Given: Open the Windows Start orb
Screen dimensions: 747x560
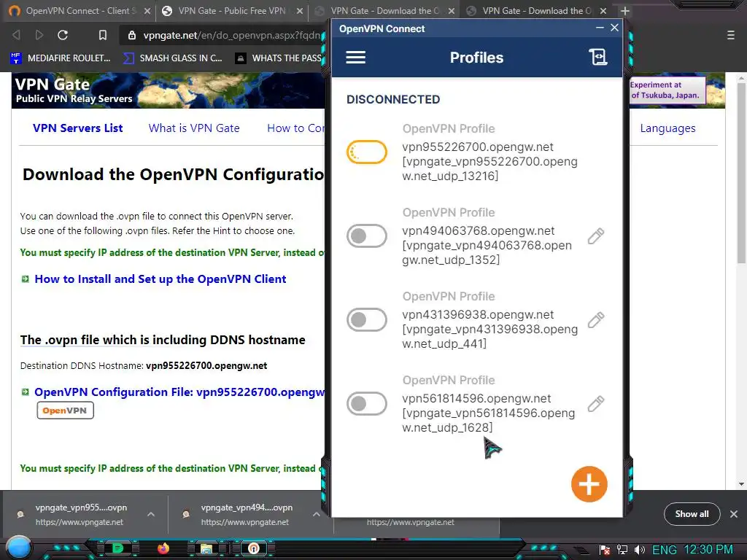Looking at the screenshot, I should (19, 548).
